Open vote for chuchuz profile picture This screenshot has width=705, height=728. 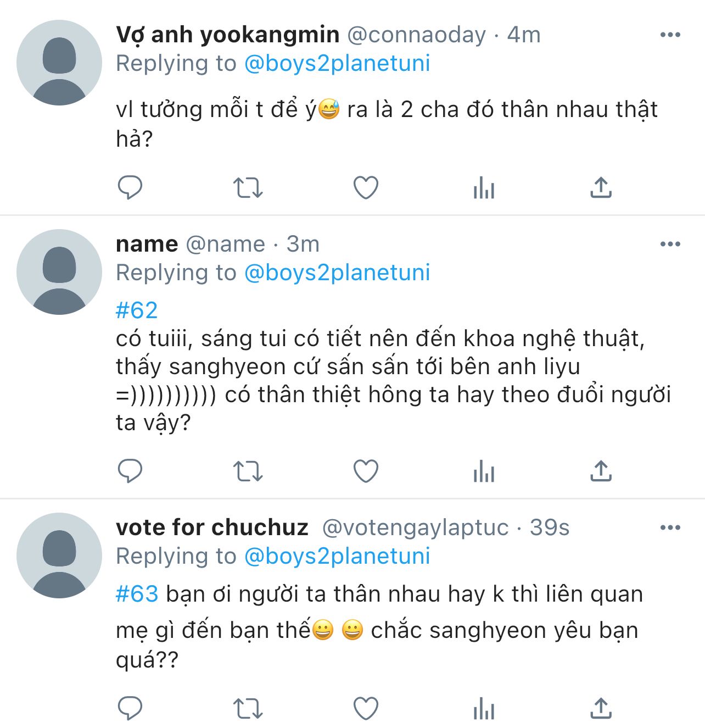click(59, 555)
